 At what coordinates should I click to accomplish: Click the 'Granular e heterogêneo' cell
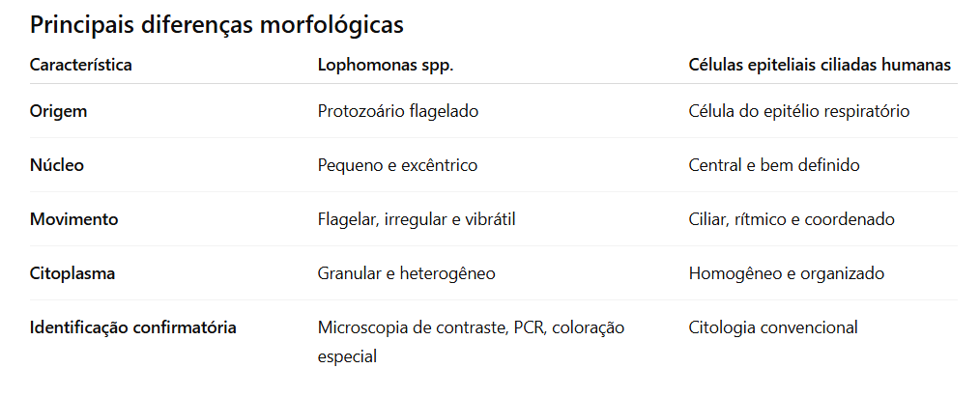coord(406,273)
